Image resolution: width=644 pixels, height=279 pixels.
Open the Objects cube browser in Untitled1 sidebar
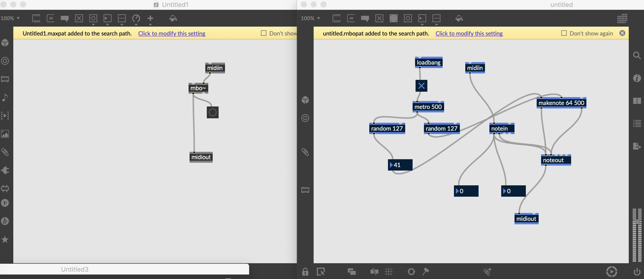[5, 43]
